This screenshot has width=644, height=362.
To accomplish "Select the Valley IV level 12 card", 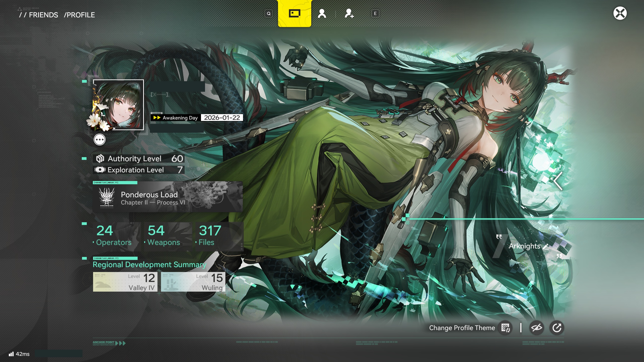I will tap(125, 282).
